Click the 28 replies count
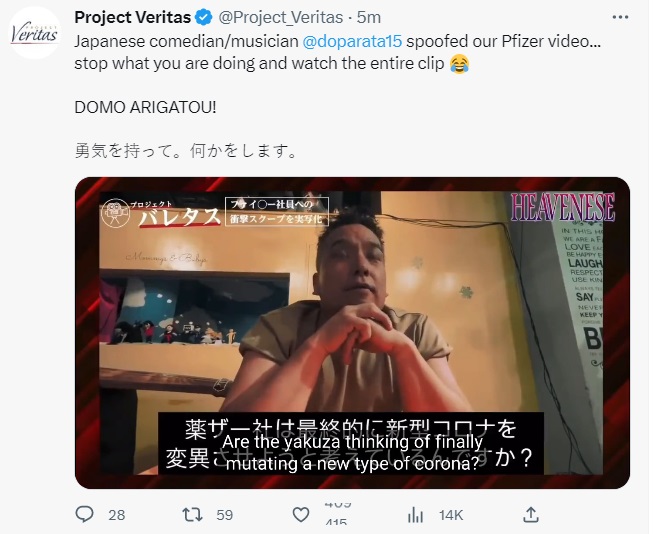 pyautogui.click(x=117, y=515)
